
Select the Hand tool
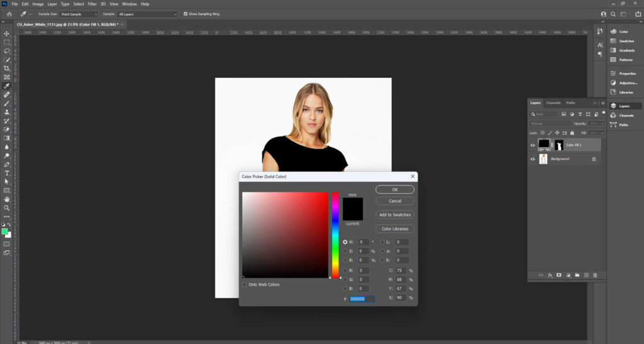6,199
